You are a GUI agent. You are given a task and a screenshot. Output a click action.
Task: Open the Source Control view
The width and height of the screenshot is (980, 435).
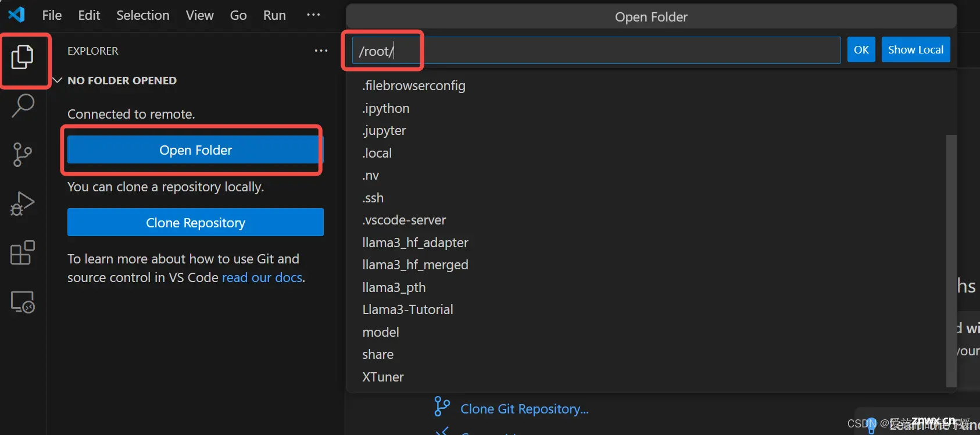[x=23, y=155]
